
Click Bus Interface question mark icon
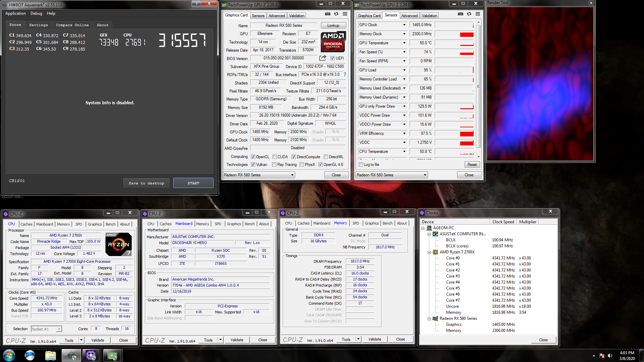[344, 74]
